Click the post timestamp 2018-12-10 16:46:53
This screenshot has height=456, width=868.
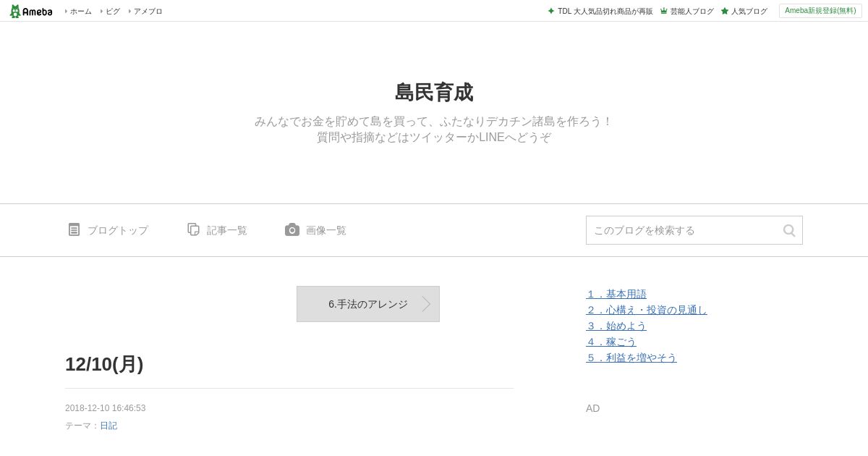[x=106, y=408]
